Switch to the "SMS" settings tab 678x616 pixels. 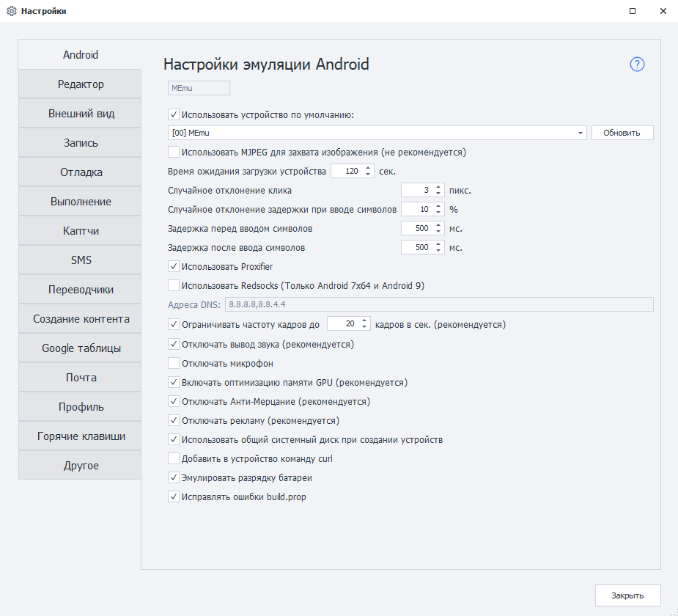pyautogui.click(x=79, y=260)
